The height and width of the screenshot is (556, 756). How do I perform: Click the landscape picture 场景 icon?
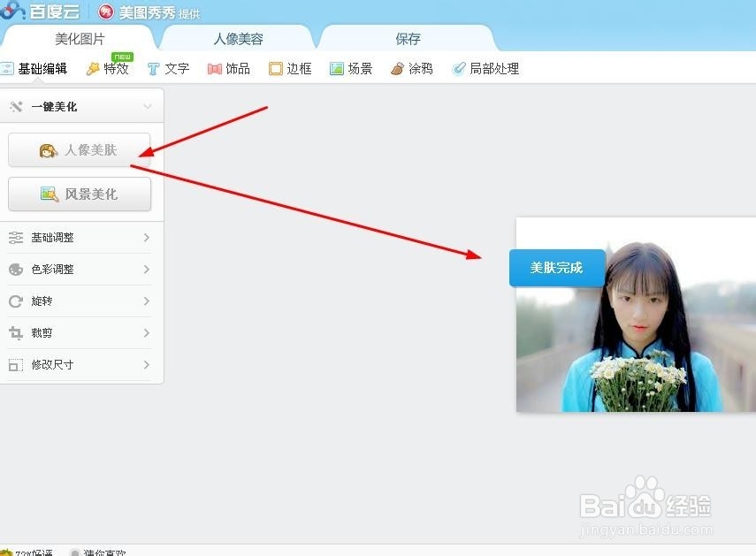click(x=337, y=69)
